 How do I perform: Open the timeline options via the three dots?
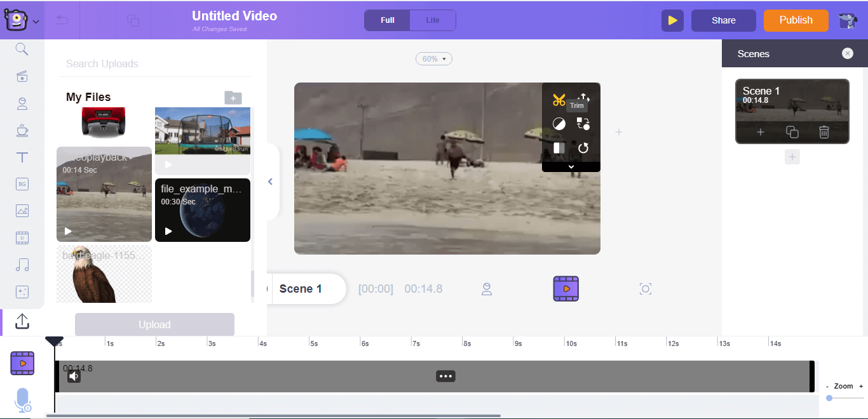pyautogui.click(x=445, y=376)
